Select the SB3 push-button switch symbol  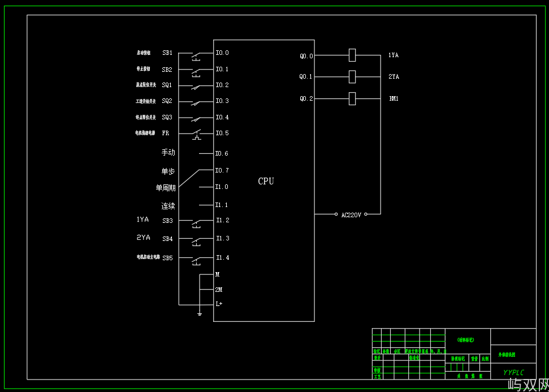click(196, 224)
